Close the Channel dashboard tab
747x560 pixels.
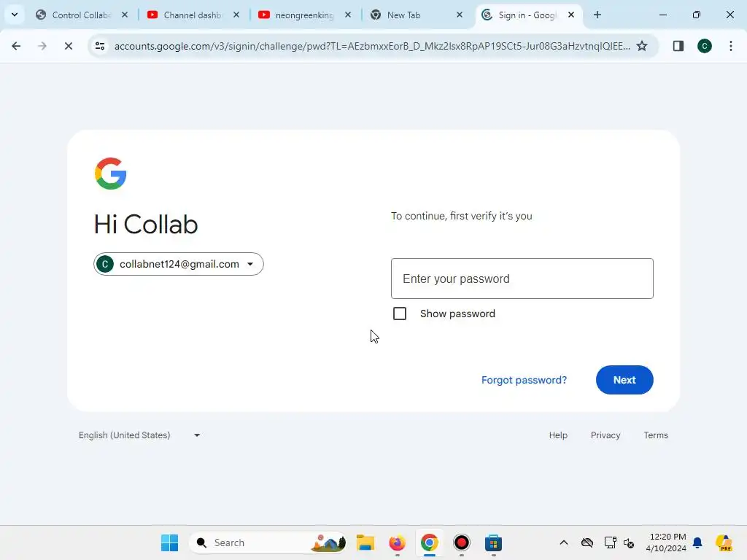[x=236, y=15]
